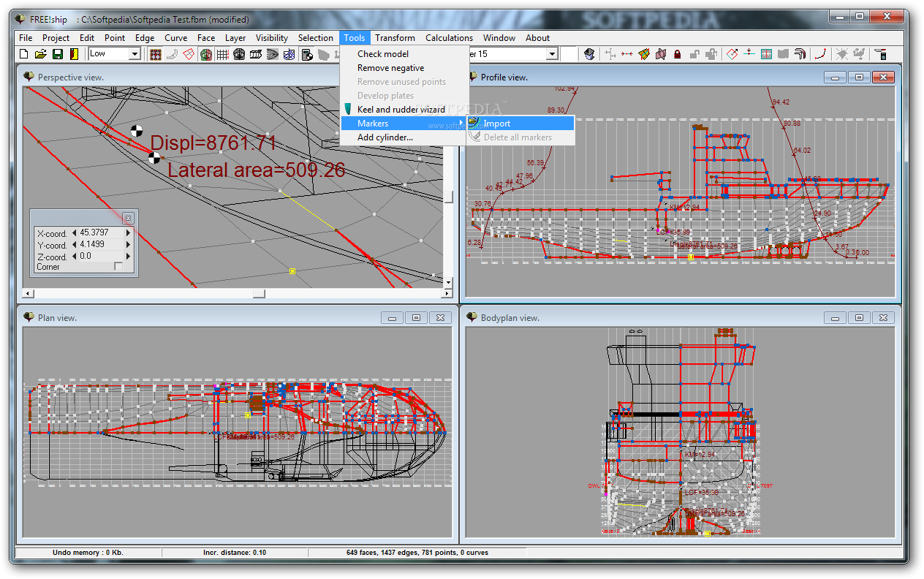Viewport: 924px width, 579px height.
Task: Click the teal split-edge square icon
Action: (x=766, y=54)
